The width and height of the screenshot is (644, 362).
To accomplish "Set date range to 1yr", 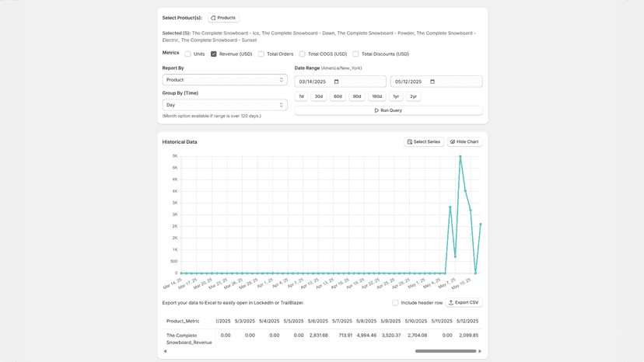I will (396, 96).
